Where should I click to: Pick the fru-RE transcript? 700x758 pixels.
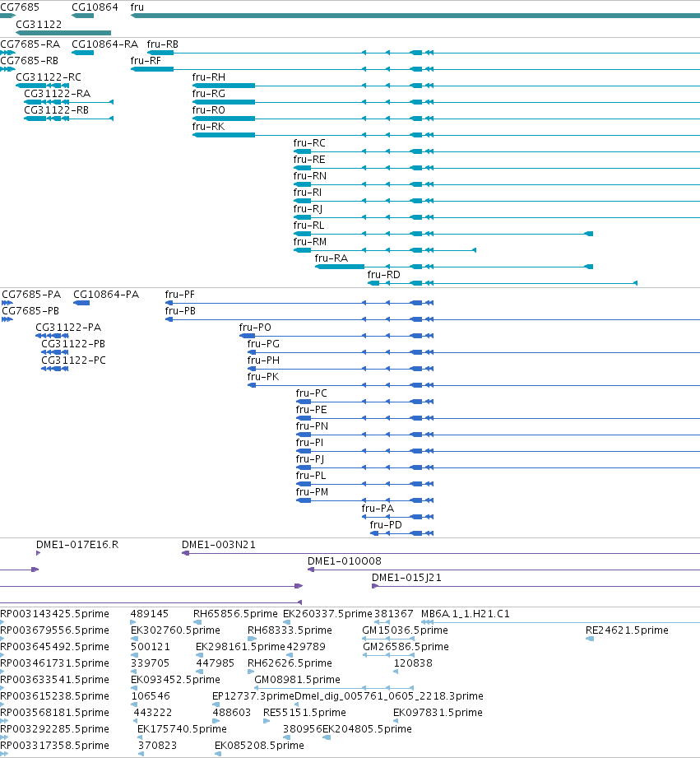309,159
